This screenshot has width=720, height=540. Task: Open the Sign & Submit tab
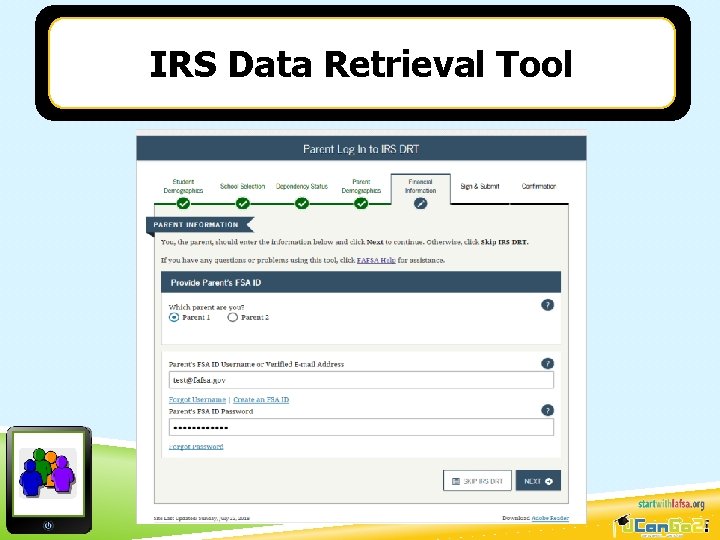click(480, 186)
